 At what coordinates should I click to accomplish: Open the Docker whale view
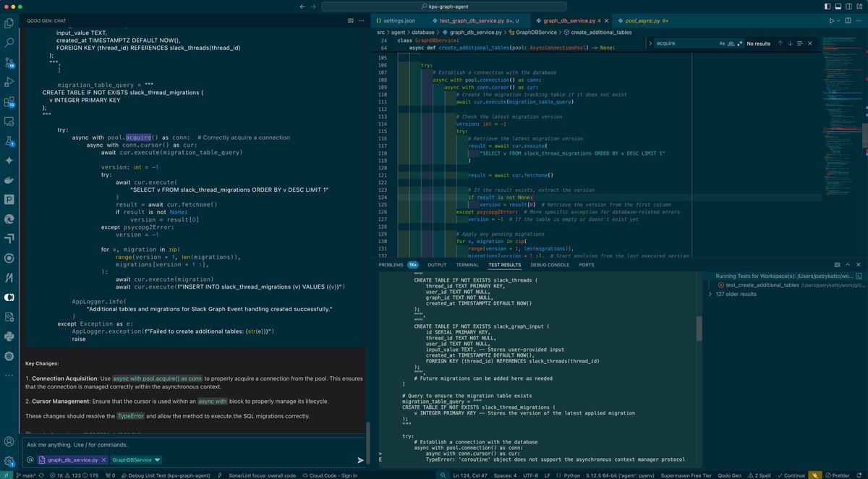pyautogui.click(x=9, y=179)
